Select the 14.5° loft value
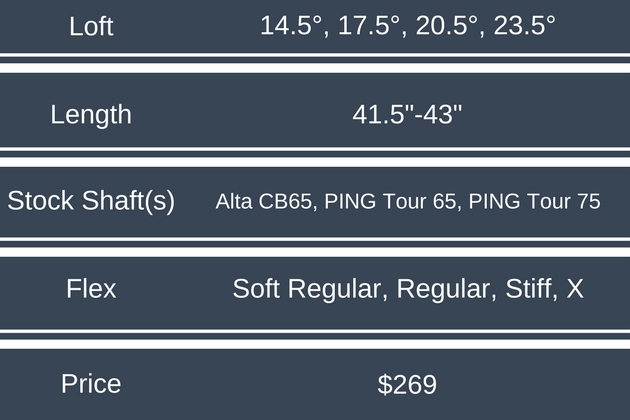 click(x=292, y=26)
